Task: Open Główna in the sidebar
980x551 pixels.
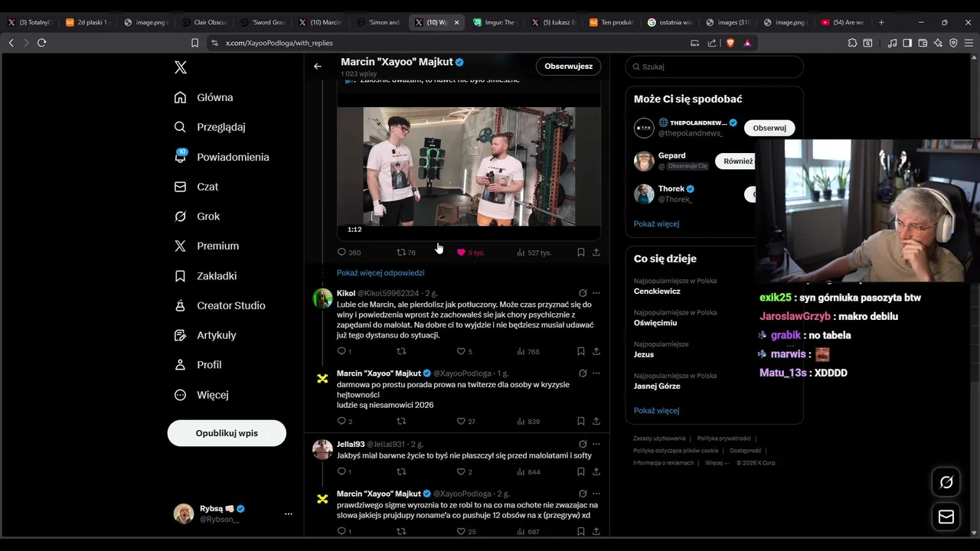Action: click(x=204, y=97)
